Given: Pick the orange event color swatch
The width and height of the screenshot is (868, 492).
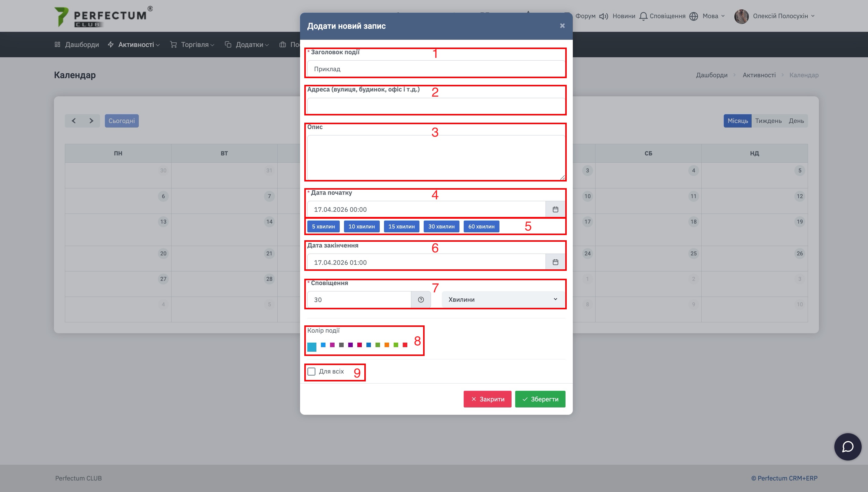Looking at the screenshot, I should tap(387, 345).
